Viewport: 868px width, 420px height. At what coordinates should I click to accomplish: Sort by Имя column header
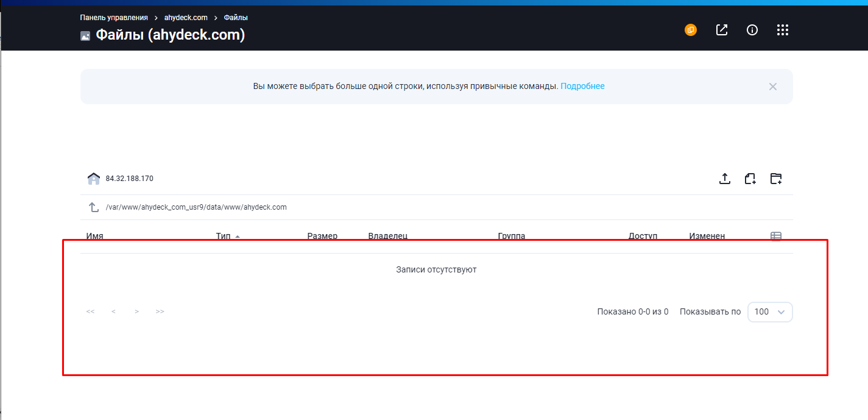(x=95, y=236)
